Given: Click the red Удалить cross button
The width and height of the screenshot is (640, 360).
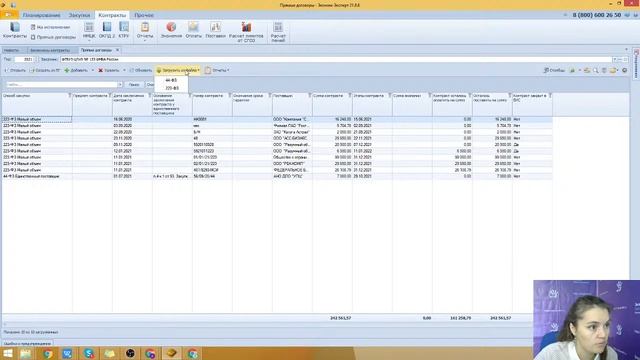Looking at the screenshot, I should click(109, 70).
